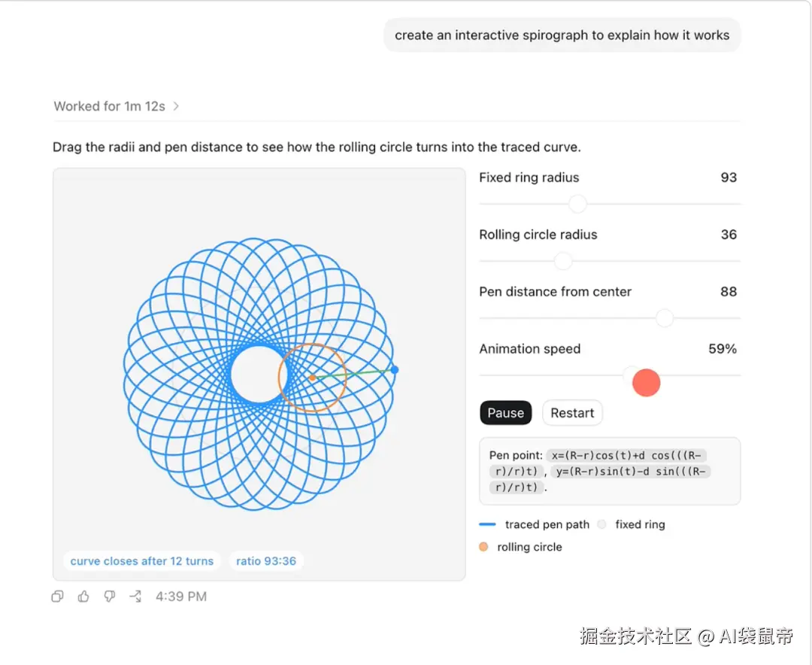Click the share arrow icon beside 4:39 PM

point(135,596)
